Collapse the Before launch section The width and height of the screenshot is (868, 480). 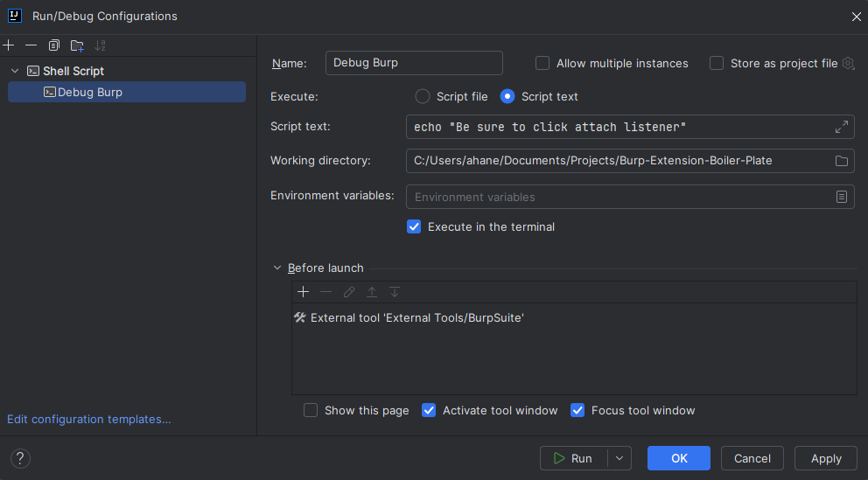276,268
